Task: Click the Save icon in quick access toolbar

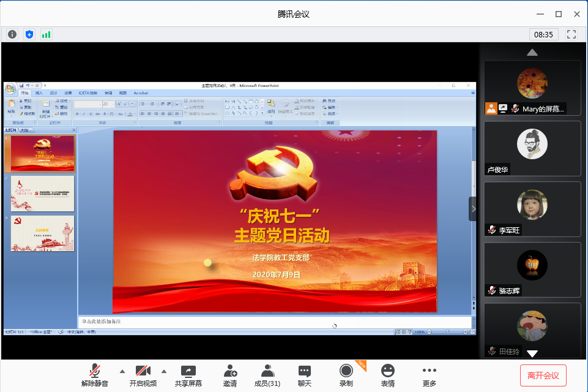Action: click(x=22, y=86)
